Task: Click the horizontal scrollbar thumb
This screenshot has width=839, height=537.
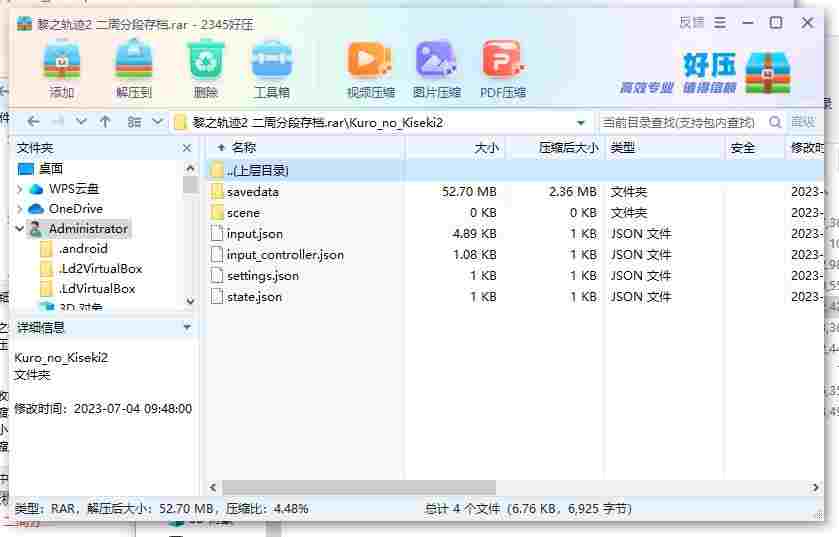Action: (x=359, y=487)
